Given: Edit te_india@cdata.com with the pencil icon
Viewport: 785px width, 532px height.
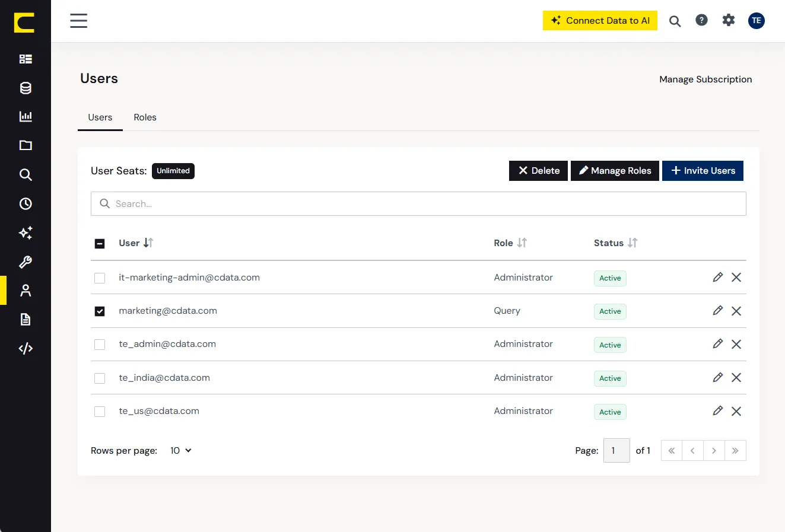Looking at the screenshot, I should [x=717, y=377].
